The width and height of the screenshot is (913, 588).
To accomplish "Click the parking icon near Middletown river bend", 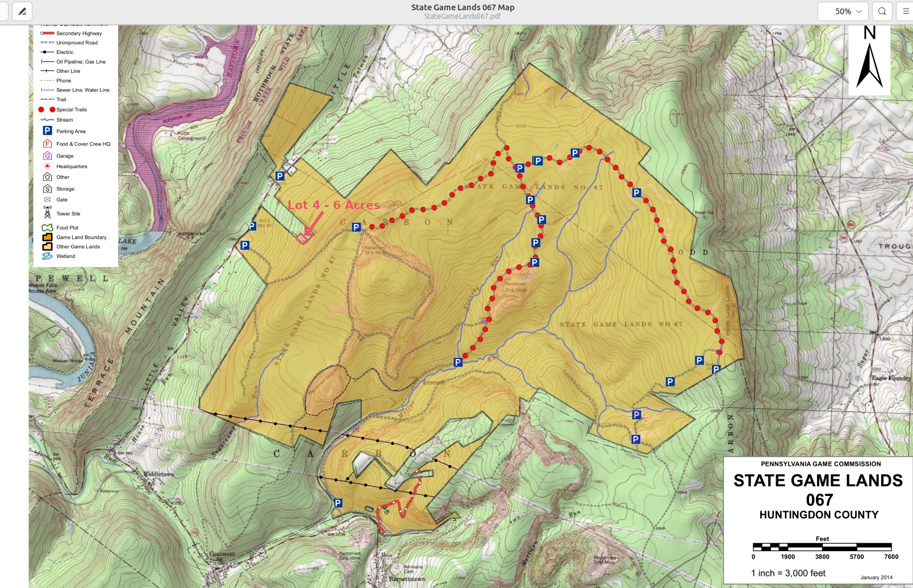I will point(338,503).
